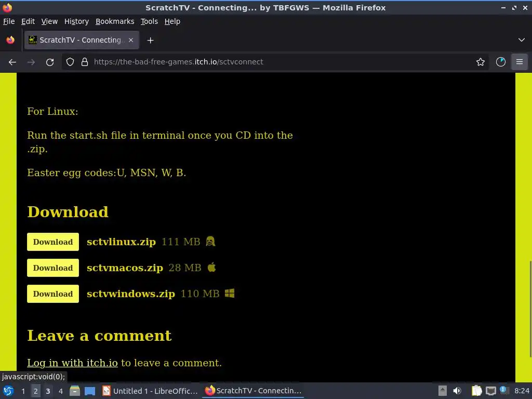
Task: Open the volume speaker tray icon
Action: 457,391
